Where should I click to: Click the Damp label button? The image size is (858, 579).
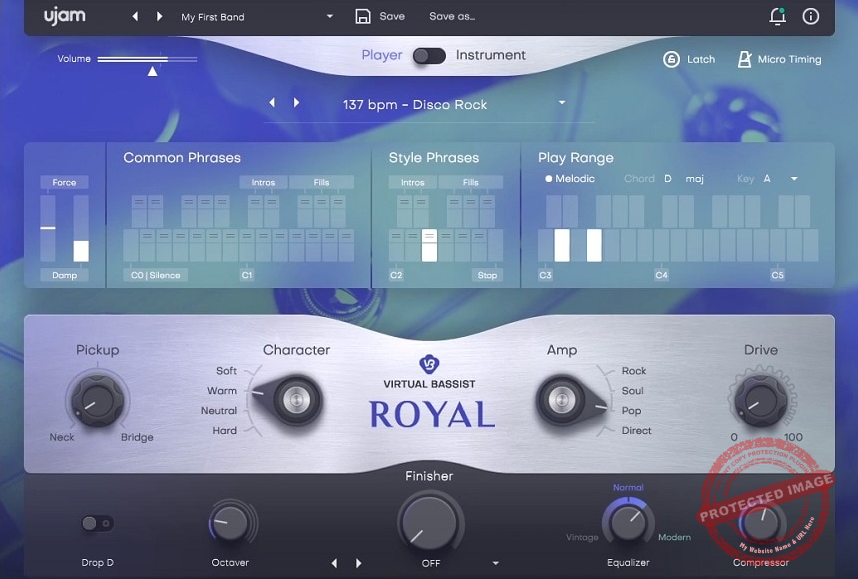(x=64, y=275)
